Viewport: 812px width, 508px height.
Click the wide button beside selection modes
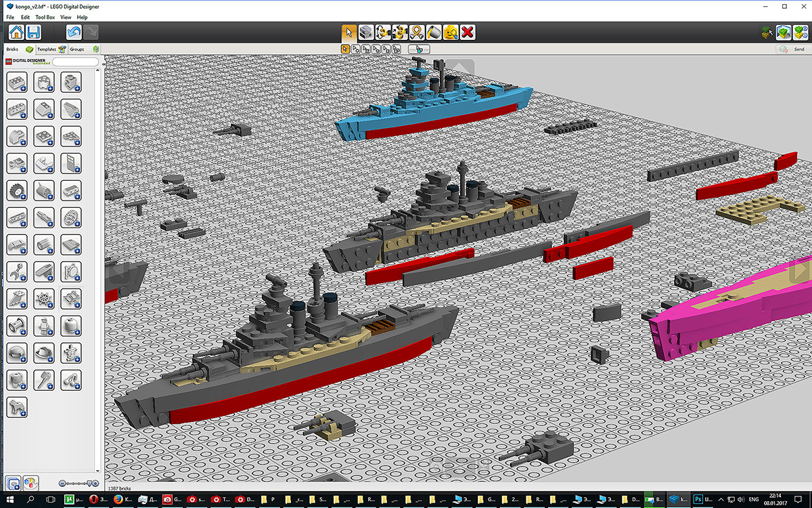click(419, 49)
